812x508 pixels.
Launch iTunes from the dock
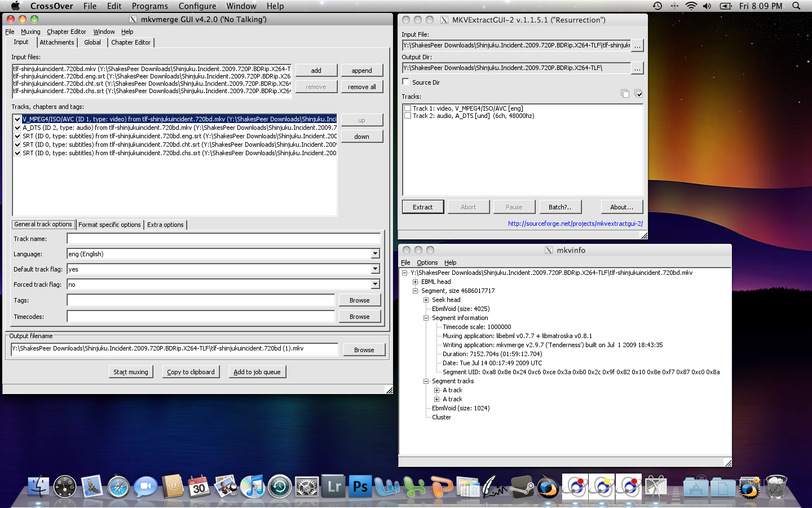(x=253, y=487)
